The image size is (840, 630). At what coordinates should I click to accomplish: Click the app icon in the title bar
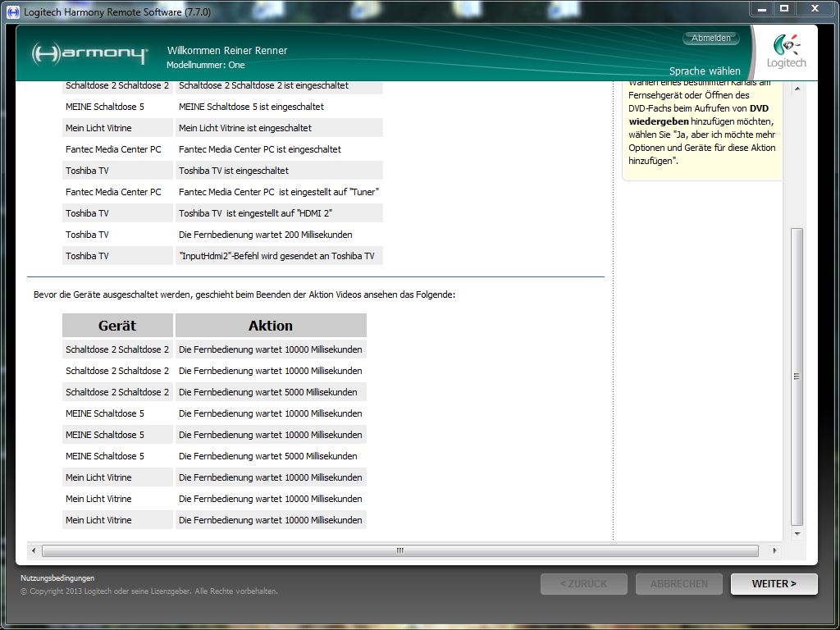(13, 12)
